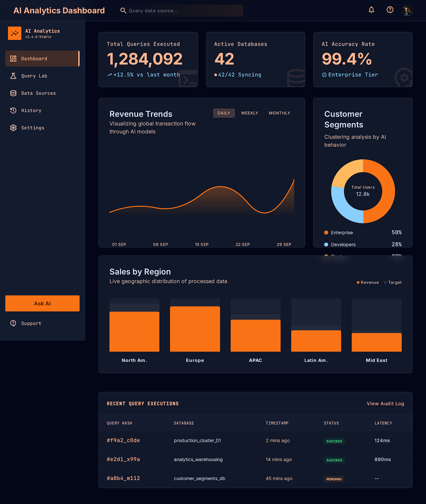
Task: Open Dashboard in the sidebar
Action: (42, 59)
